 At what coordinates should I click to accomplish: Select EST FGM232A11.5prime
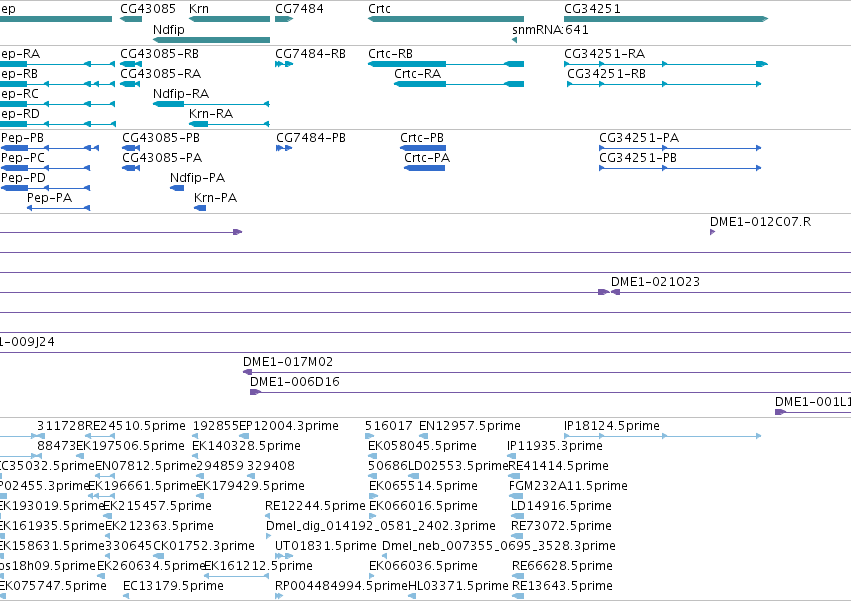point(568,485)
